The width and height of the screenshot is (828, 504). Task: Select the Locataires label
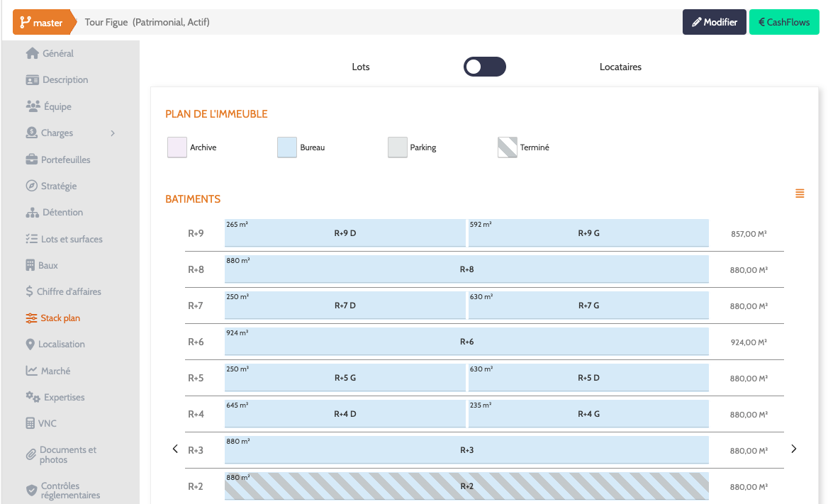coord(620,67)
